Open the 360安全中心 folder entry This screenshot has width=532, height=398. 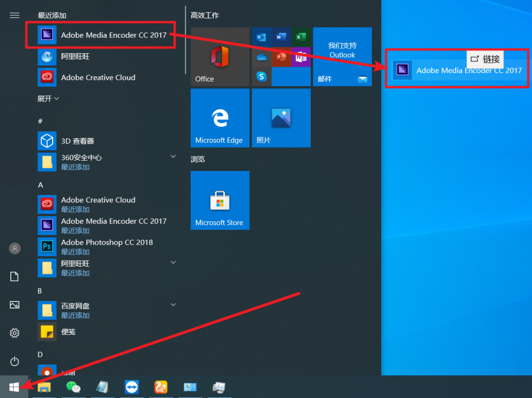pos(107,162)
